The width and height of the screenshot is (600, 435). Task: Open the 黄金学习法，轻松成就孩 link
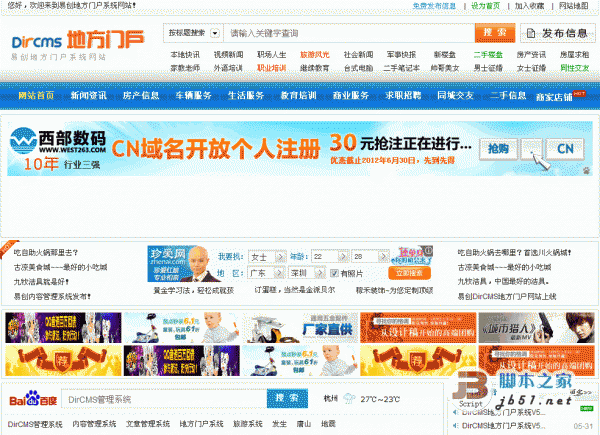(x=194, y=290)
